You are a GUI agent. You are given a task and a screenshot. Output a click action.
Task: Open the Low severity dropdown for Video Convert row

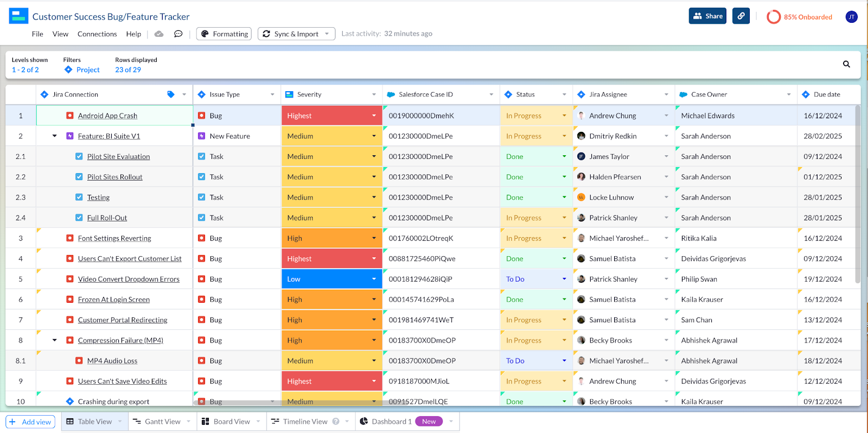tap(374, 279)
